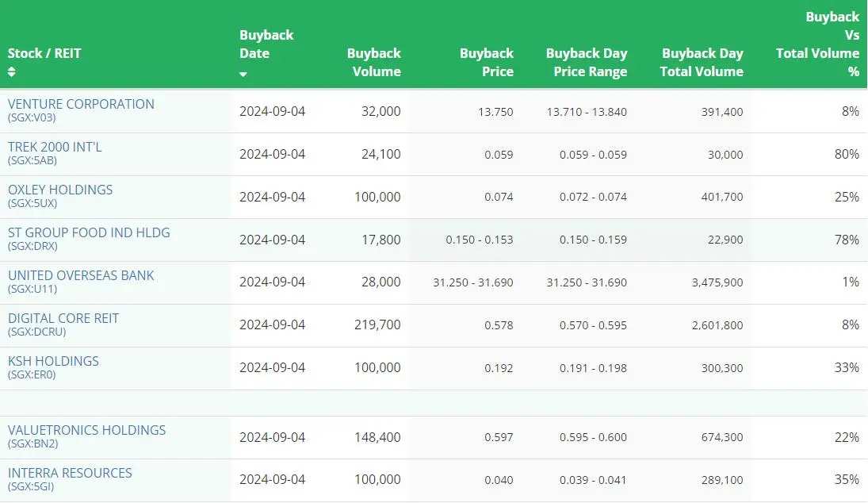Screen dimensions: 868x503
Task: Select Trek 2000 total volume 30,000
Action: (x=725, y=155)
